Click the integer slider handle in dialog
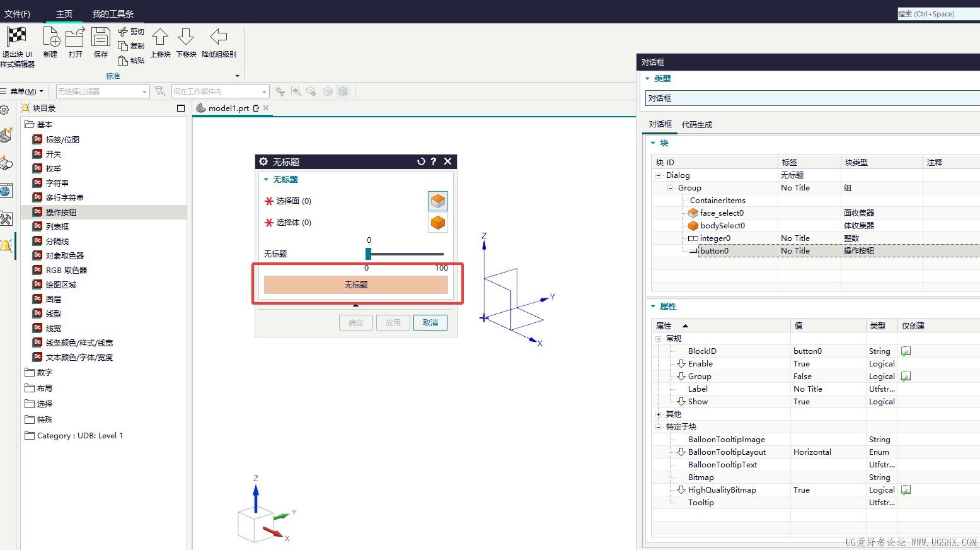This screenshot has width=980, height=550. (368, 254)
